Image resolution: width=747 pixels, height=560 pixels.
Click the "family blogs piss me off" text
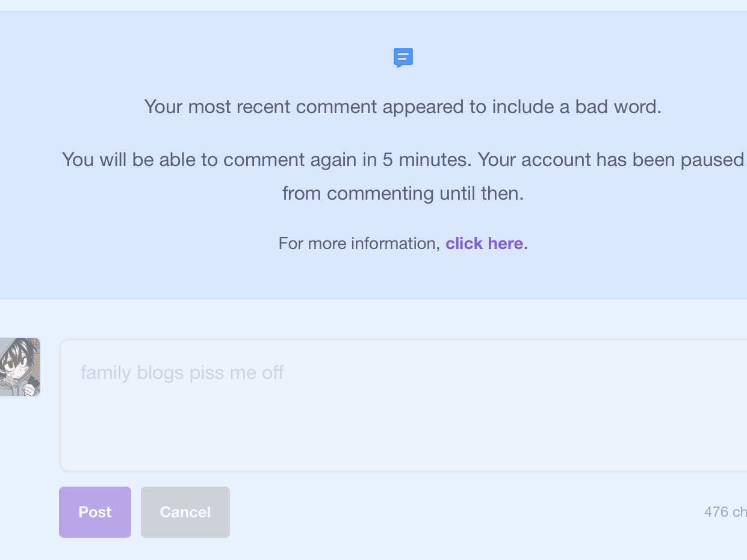point(182,373)
